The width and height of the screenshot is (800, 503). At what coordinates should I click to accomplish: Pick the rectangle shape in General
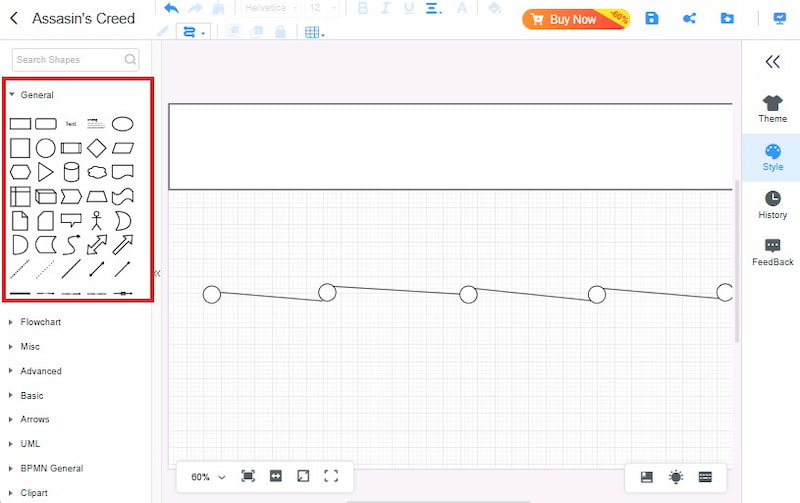tap(20, 124)
